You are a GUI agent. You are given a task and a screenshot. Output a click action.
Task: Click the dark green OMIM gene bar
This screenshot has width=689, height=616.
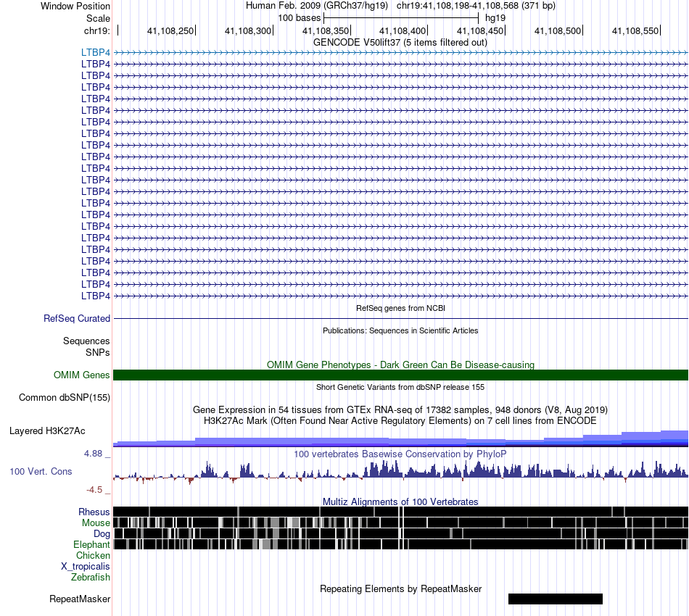pyautogui.click(x=400, y=375)
